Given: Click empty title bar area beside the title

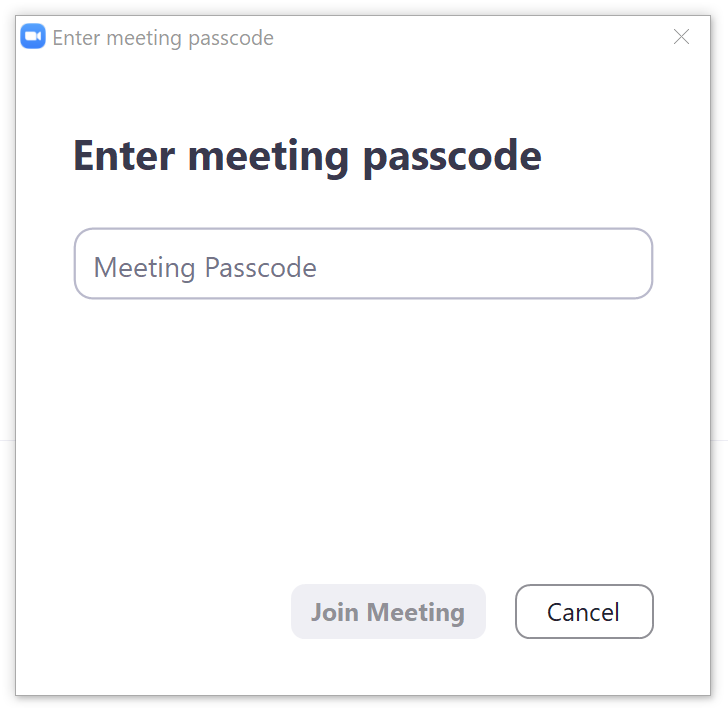Looking at the screenshot, I should pos(464,37).
